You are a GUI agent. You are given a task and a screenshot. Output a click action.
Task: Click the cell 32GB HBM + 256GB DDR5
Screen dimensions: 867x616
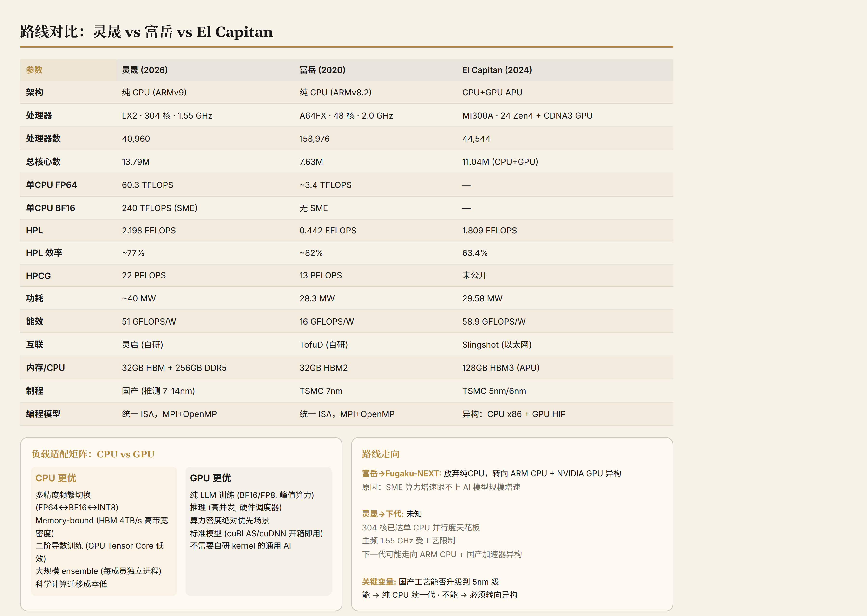[x=174, y=368]
